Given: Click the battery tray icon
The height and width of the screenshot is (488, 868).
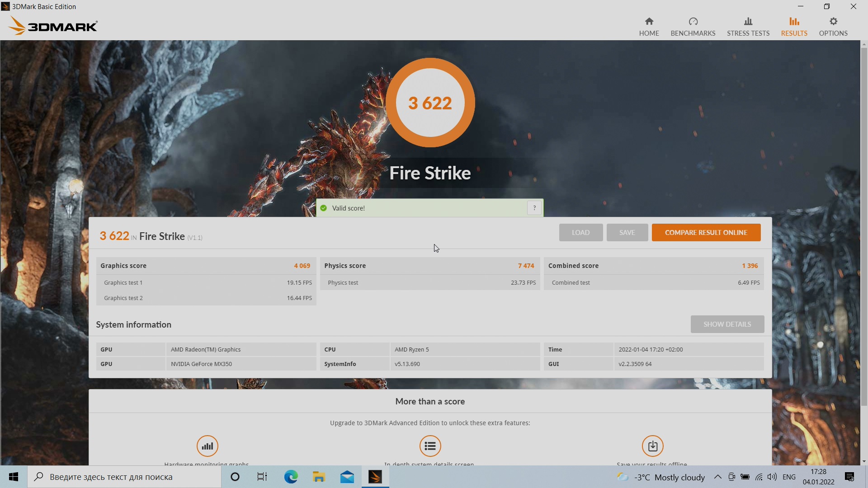Looking at the screenshot, I should coord(745,477).
